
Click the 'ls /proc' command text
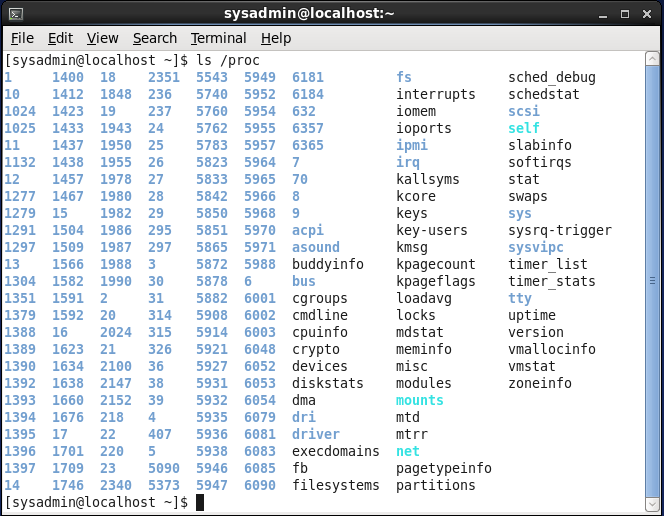227,61
